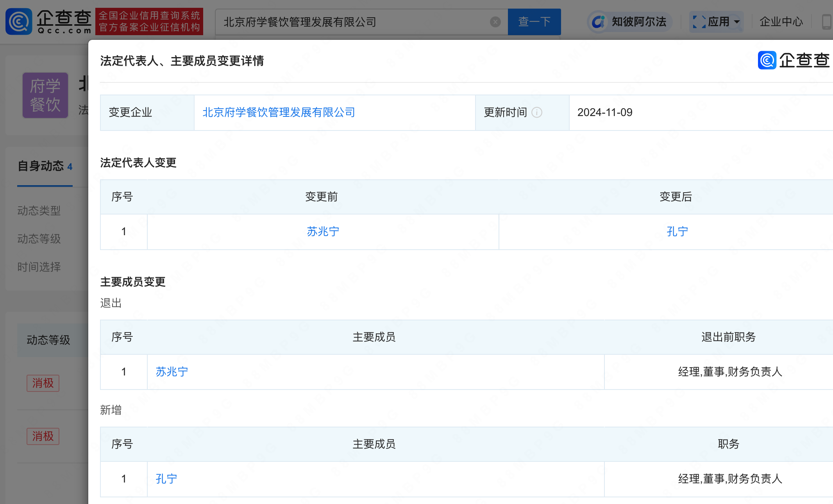Click into the company name search field
This screenshot has height=504, width=833.
[352, 22]
